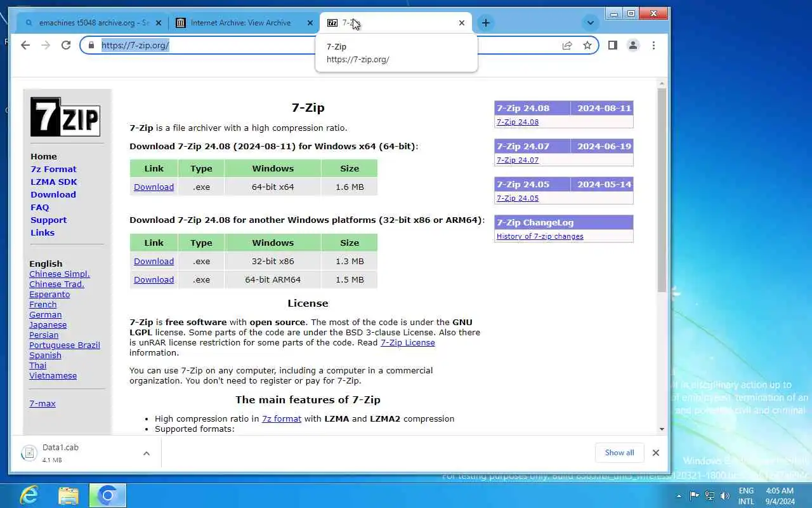Image resolution: width=812 pixels, height=508 pixels.
Task: Open the 7z Format sidebar link
Action: pyautogui.click(x=53, y=169)
